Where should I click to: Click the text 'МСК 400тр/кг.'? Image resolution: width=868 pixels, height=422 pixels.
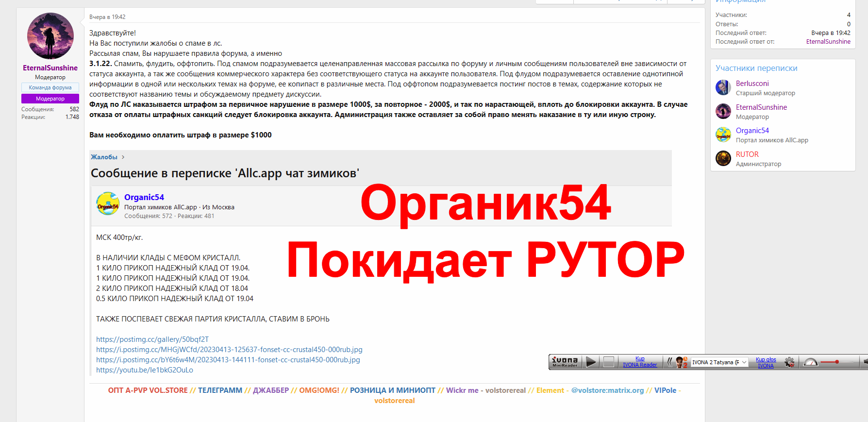coord(119,237)
